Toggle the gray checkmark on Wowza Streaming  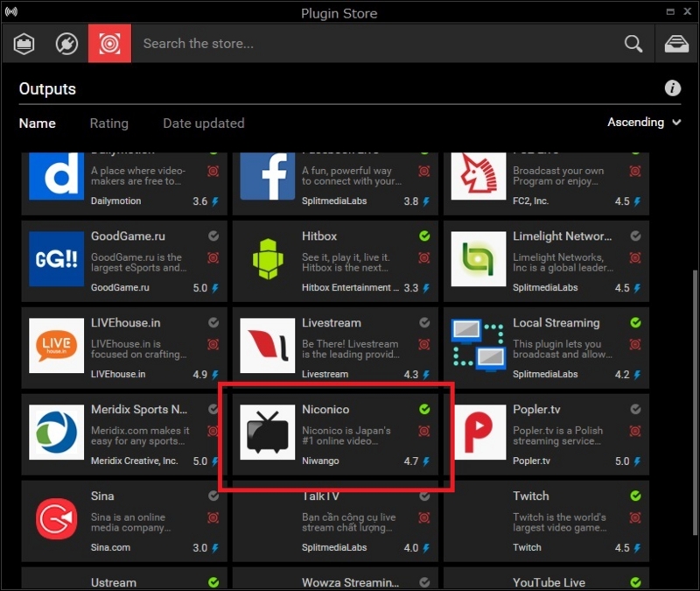(x=424, y=582)
